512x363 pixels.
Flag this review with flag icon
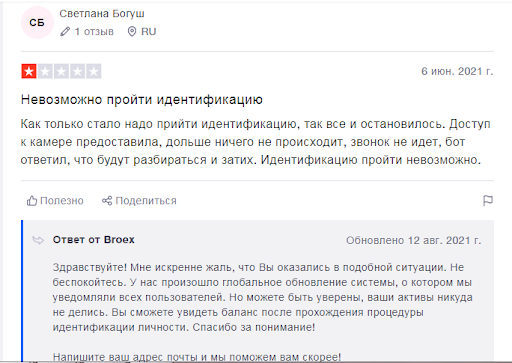pos(488,201)
